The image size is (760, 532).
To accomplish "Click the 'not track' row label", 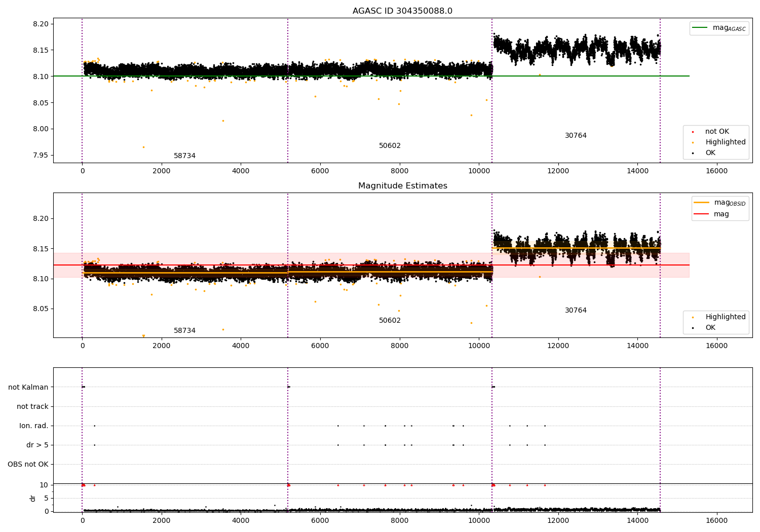I will tap(32, 406).
